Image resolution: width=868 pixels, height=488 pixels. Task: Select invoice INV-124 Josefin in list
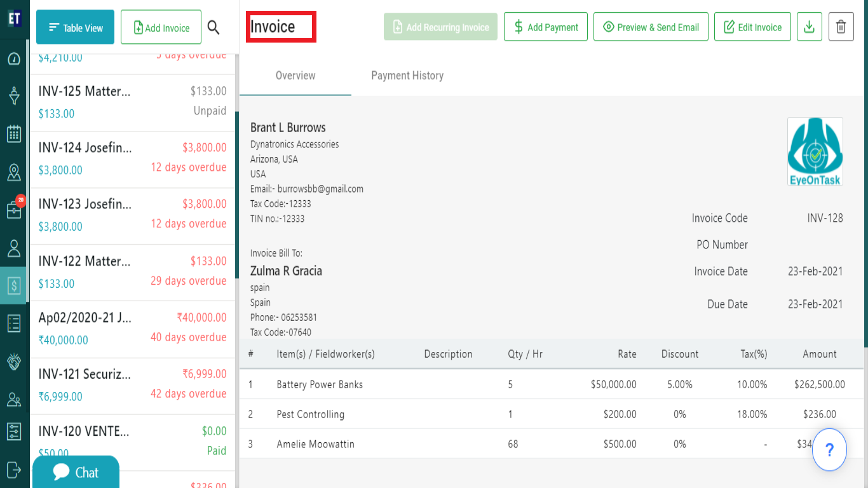(x=132, y=159)
